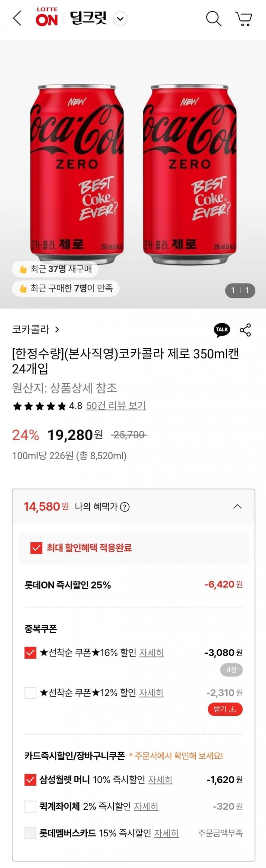Image resolution: width=266 pixels, height=868 pixels.
Task: Open the search magnifier icon
Action: point(213,18)
